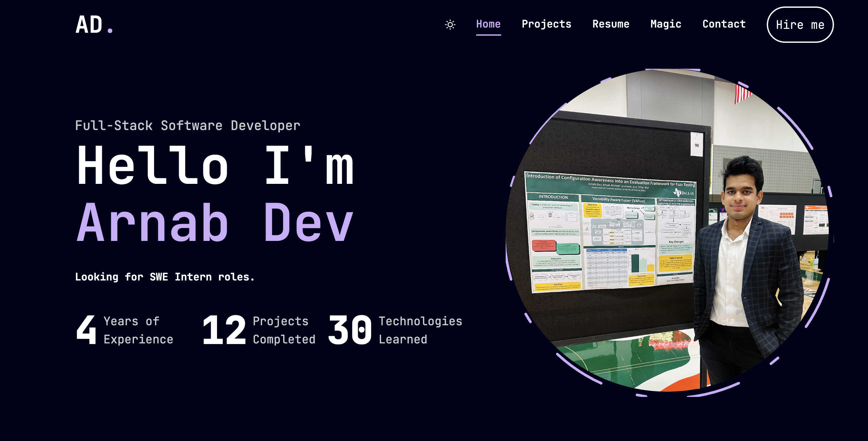Navigate to the Magic tab
868x441 pixels.
pyautogui.click(x=666, y=24)
